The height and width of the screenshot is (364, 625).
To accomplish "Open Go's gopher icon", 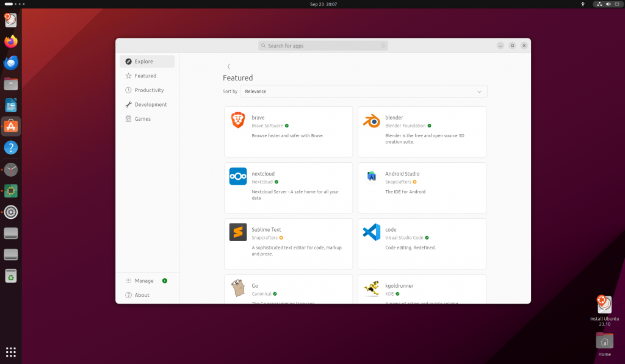I will [237, 288].
